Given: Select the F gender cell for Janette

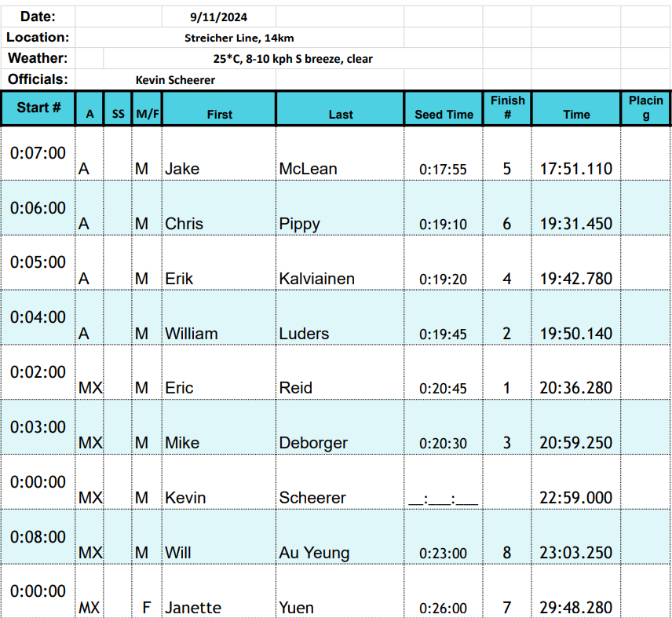Looking at the screenshot, I should pos(147,591).
